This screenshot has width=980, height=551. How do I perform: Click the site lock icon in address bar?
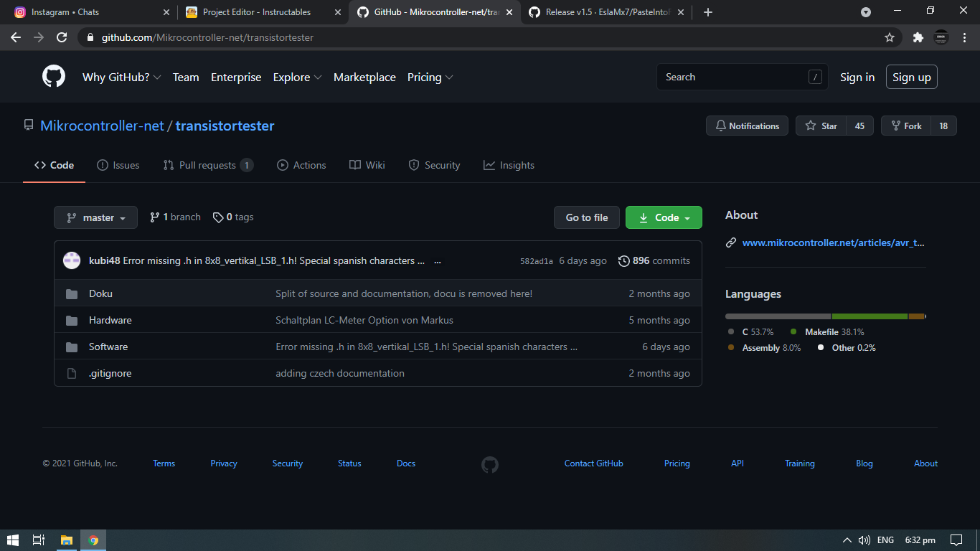90,37
